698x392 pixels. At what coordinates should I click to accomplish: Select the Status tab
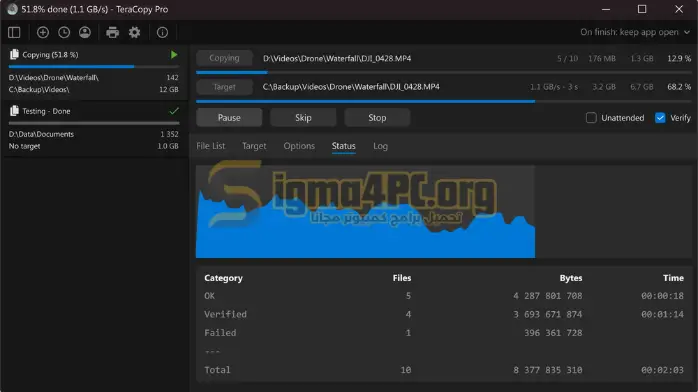pos(343,146)
